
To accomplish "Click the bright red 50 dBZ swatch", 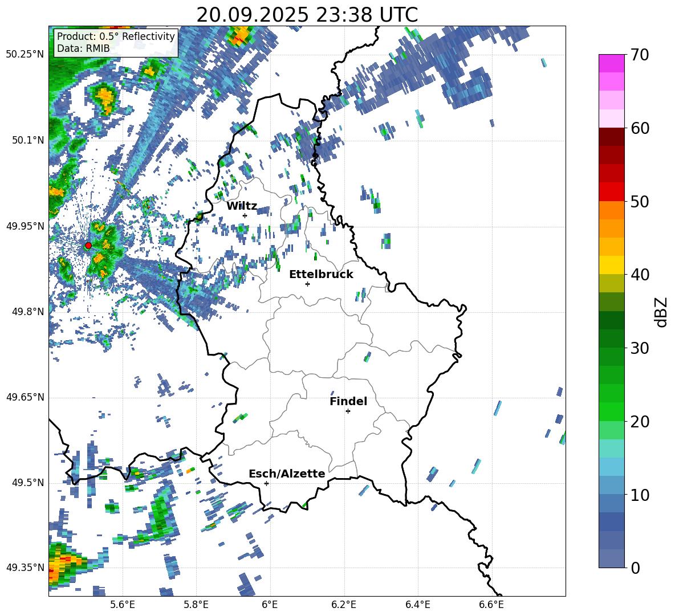I will (611, 192).
